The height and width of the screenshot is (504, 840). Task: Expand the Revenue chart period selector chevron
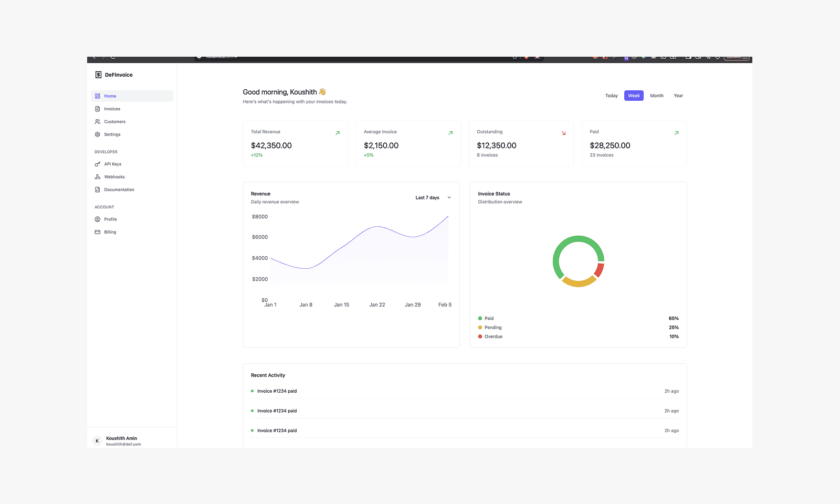click(x=449, y=197)
